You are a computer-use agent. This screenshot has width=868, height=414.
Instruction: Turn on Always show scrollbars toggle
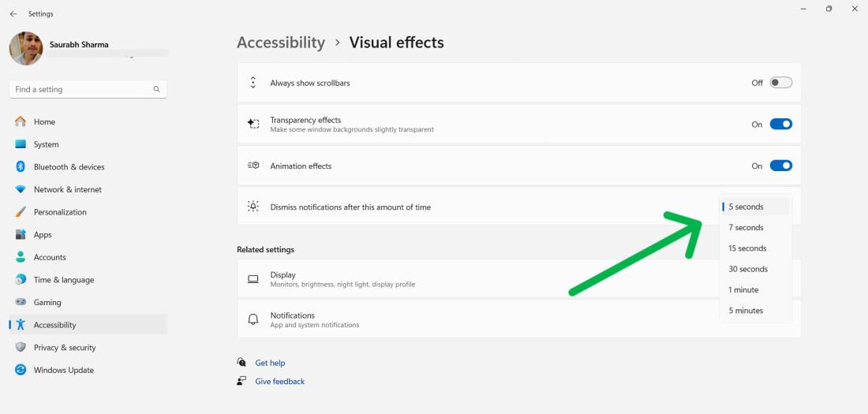point(780,83)
